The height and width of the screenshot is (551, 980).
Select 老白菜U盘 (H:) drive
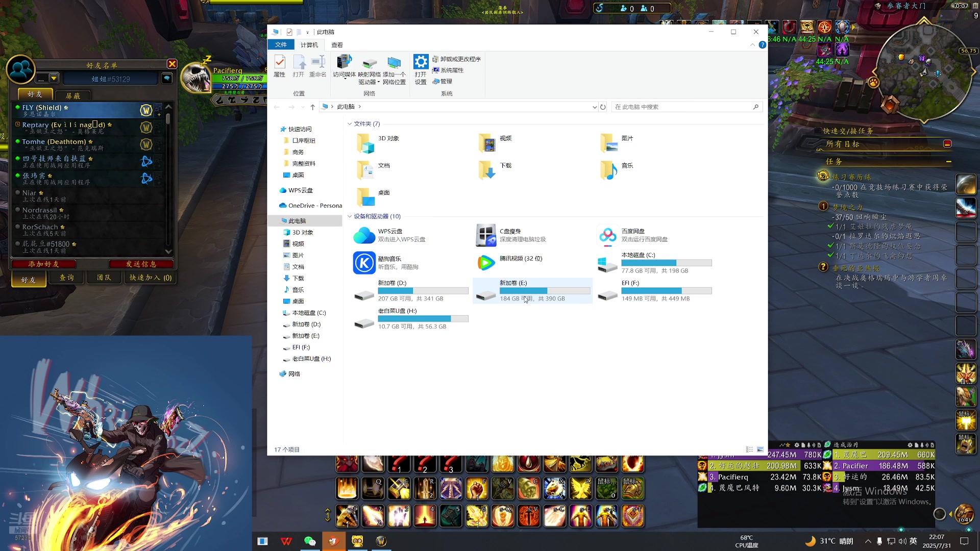pyautogui.click(x=411, y=319)
